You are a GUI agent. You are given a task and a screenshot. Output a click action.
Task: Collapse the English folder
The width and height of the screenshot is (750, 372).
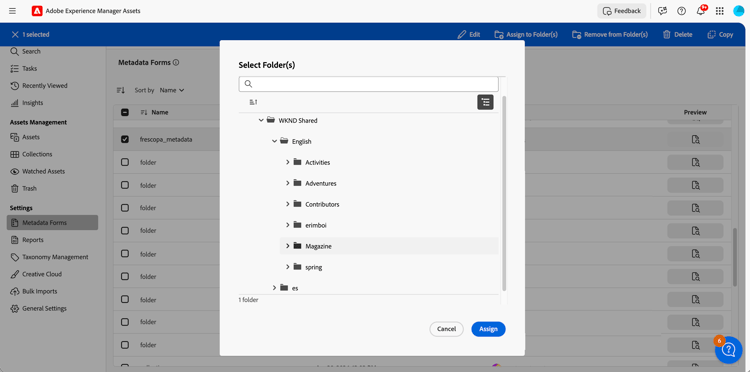tap(275, 141)
